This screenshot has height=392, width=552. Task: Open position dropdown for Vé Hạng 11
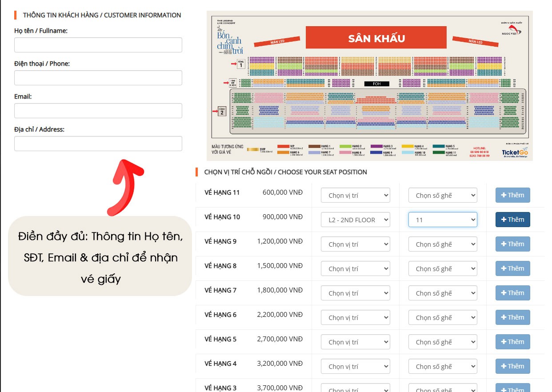355,195
